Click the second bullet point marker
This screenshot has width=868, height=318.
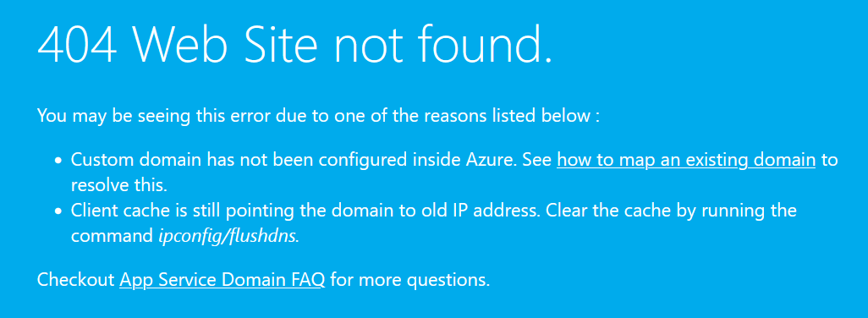tap(58, 211)
